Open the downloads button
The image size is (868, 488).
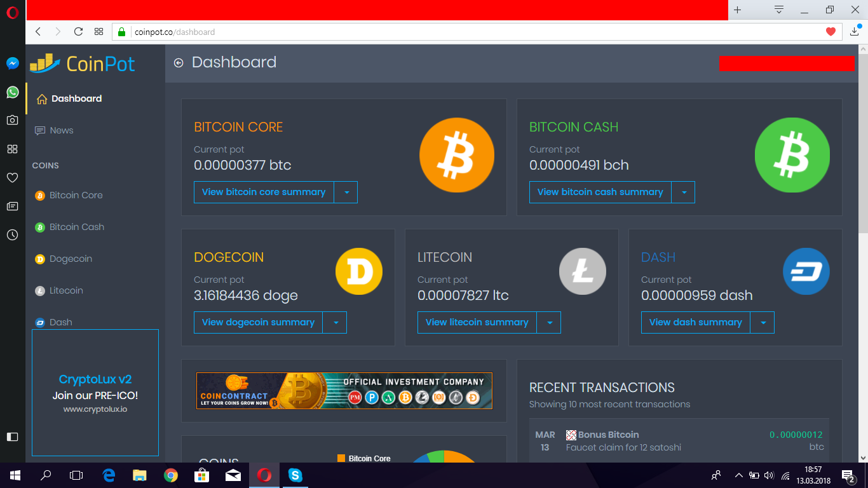[855, 31]
